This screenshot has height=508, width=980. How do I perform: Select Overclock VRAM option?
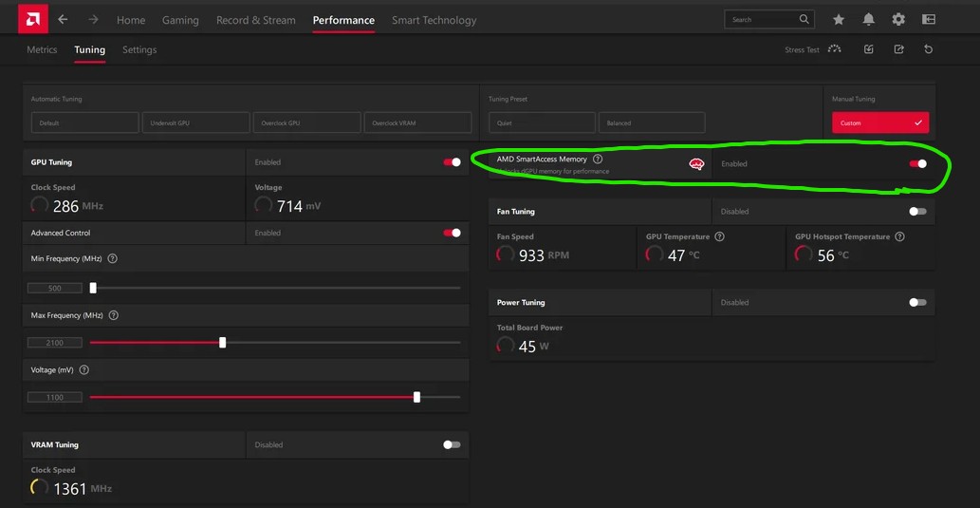pyautogui.click(x=418, y=122)
